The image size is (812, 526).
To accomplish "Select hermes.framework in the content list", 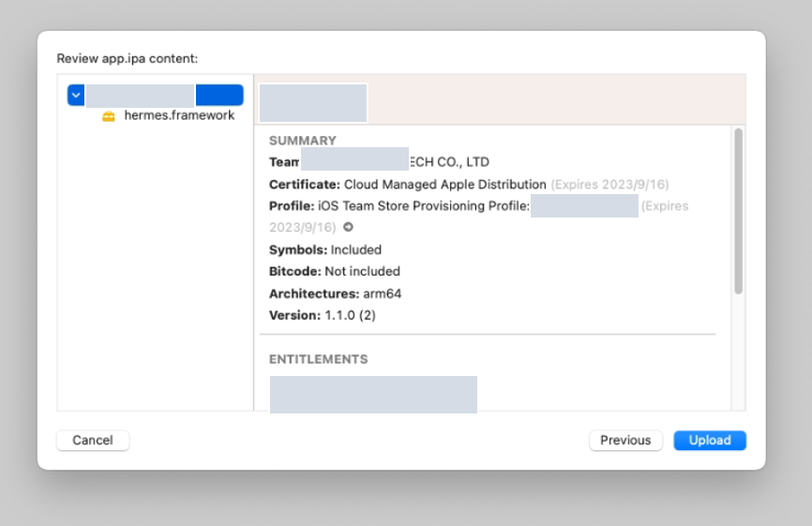I will pos(178,115).
